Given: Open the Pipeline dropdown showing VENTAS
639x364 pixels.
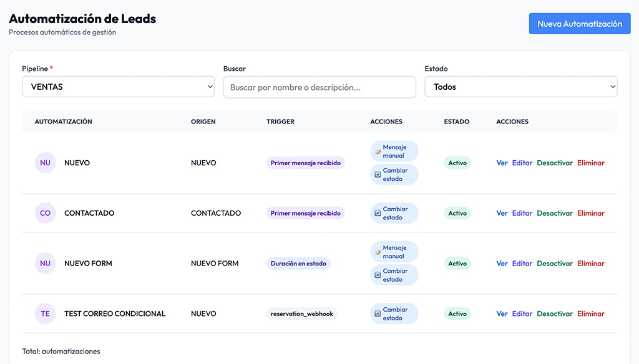Looking at the screenshot, I should [x=119, y=87].
